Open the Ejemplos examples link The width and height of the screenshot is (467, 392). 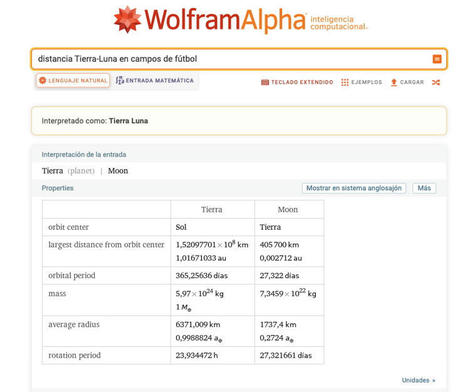click(x=362, y=82)
